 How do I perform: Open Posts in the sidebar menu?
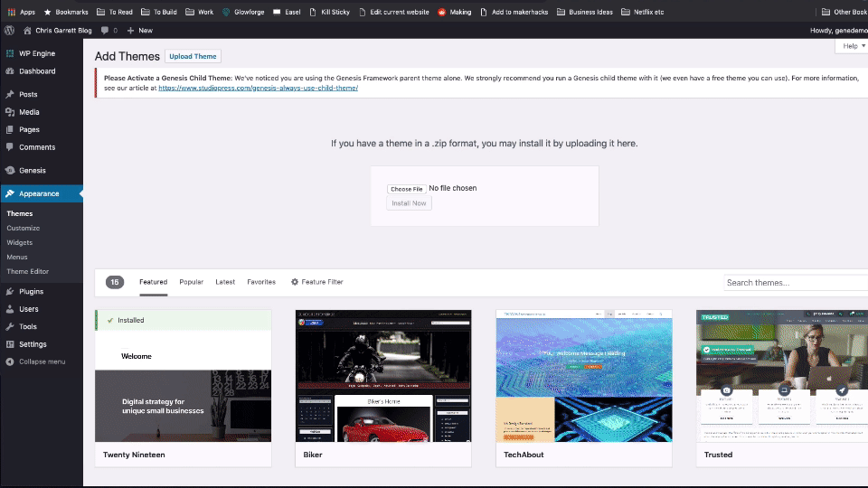tap(42, 95)
